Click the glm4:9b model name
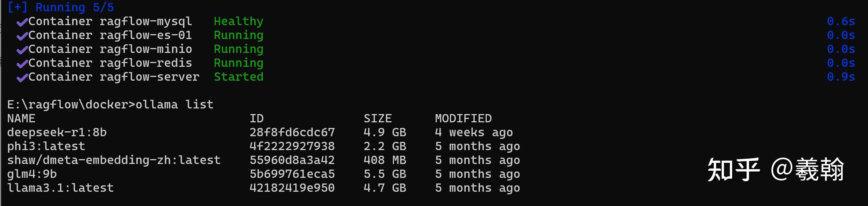Image resolution: width=868 pixels, height=206 pixels. [x=32, y=174]
